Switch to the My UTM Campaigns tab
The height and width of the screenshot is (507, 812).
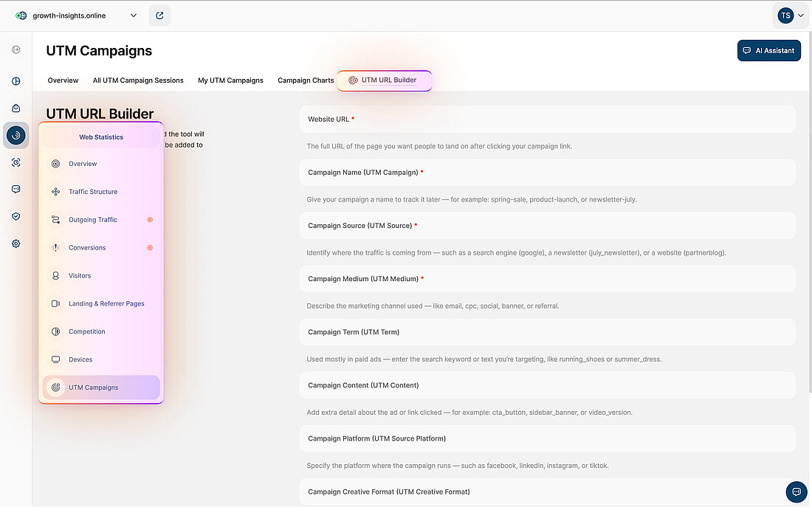(230, 80)
